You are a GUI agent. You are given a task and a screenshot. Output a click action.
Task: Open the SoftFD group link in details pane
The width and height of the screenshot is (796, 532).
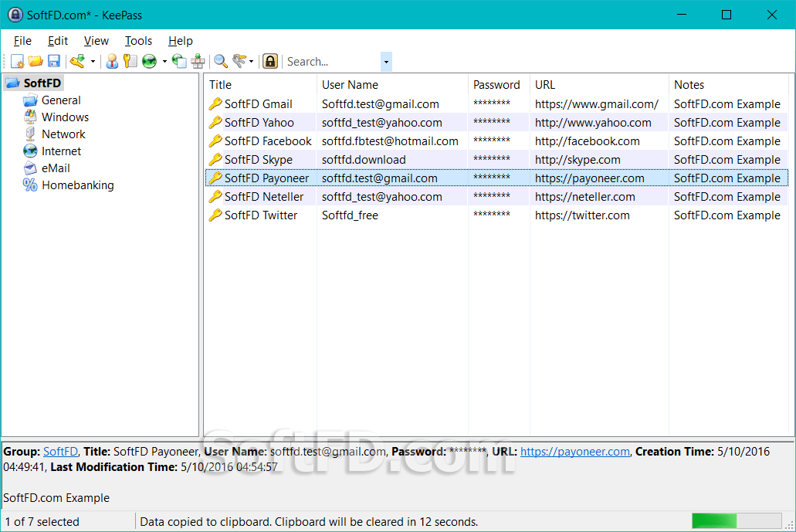[x=60, y=451]
